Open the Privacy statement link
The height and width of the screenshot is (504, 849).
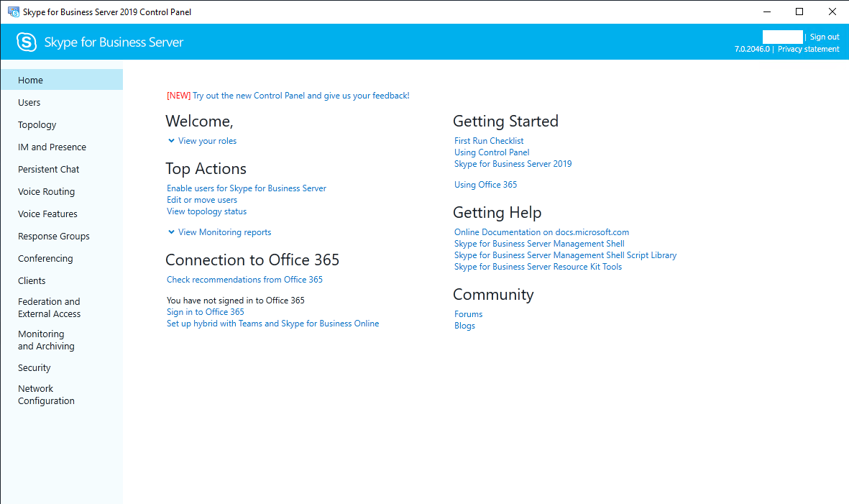(808, 49)
